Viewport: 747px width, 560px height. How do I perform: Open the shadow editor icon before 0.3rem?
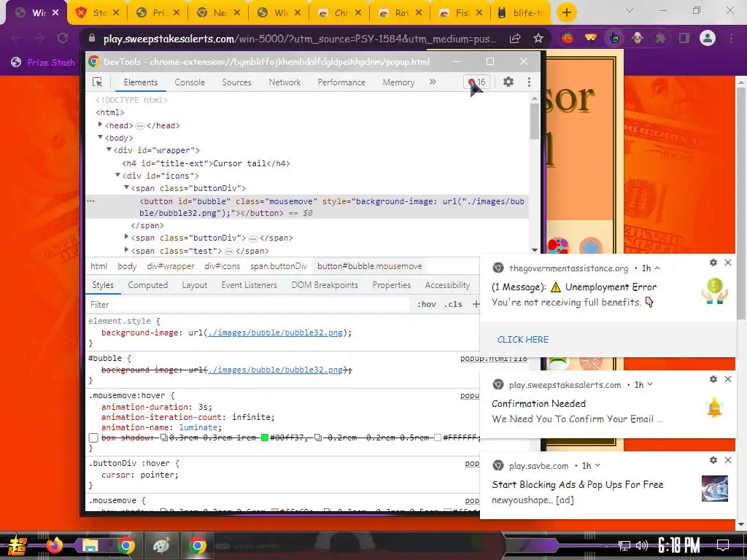[x=164, y=437]
